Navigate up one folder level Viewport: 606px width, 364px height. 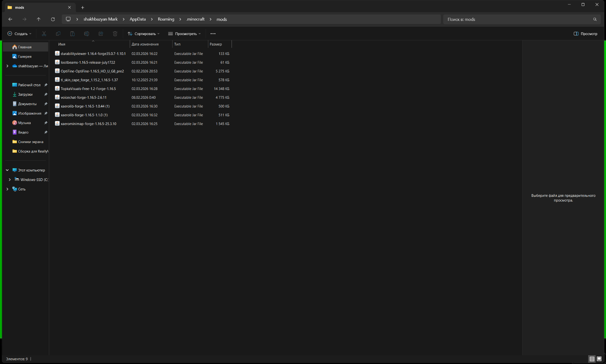(x=38, y=19)
